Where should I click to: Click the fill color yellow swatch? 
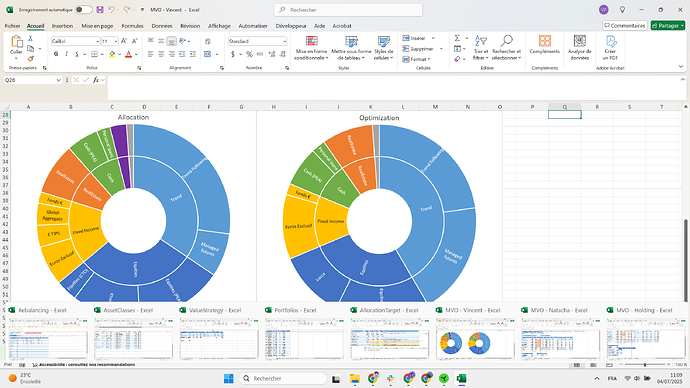pyautogui.click(x=112, y=54)
